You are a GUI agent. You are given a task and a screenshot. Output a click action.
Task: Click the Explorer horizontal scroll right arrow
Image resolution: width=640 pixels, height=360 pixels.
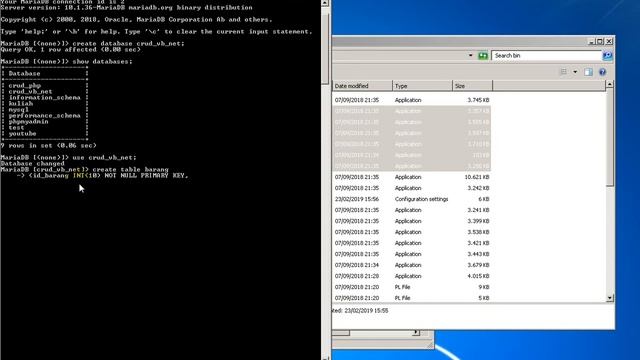click(416, 333)
